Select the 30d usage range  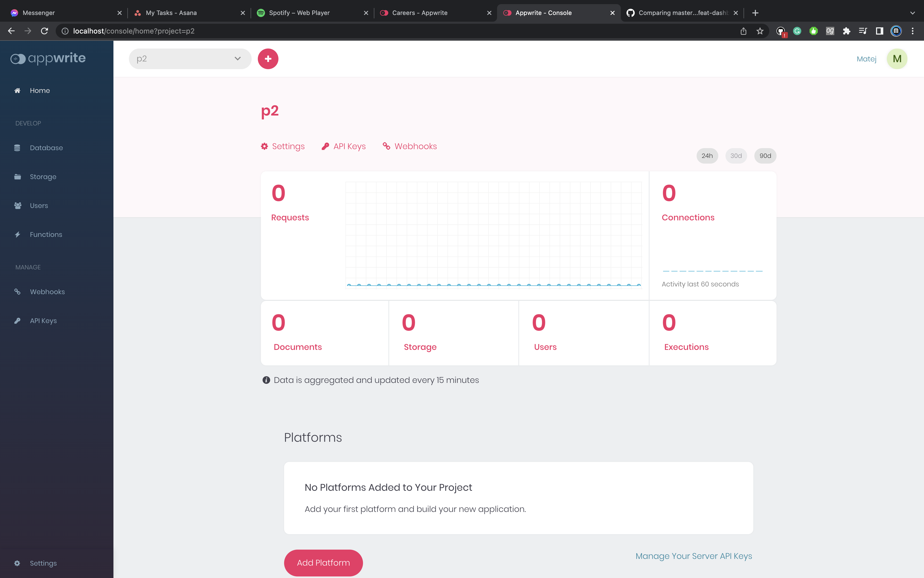click(x=736, y=156)
